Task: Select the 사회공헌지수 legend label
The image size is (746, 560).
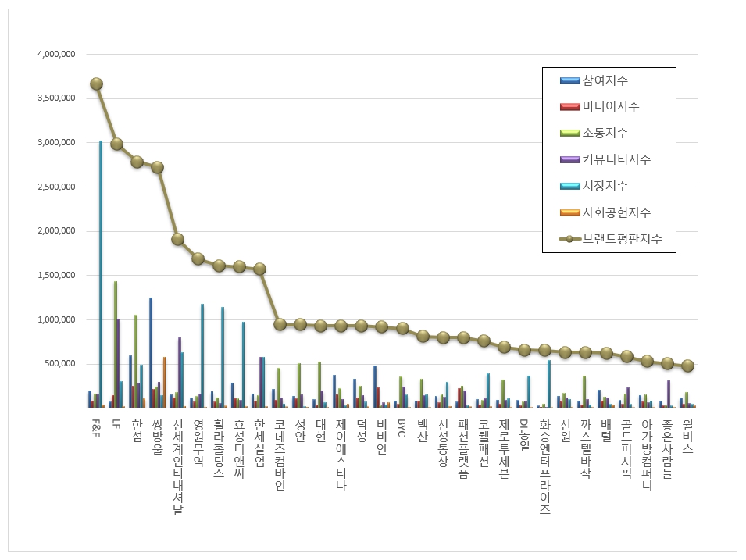Action: tap(616, 212)
